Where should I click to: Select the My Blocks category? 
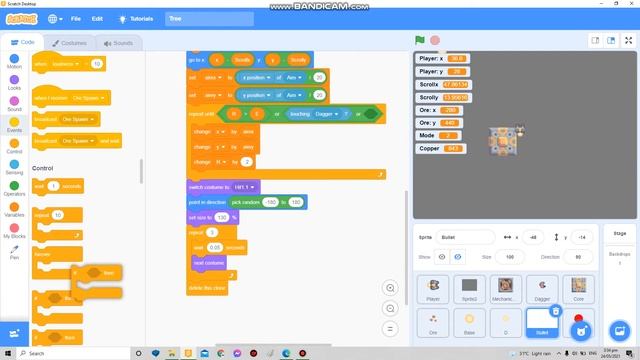14,231
